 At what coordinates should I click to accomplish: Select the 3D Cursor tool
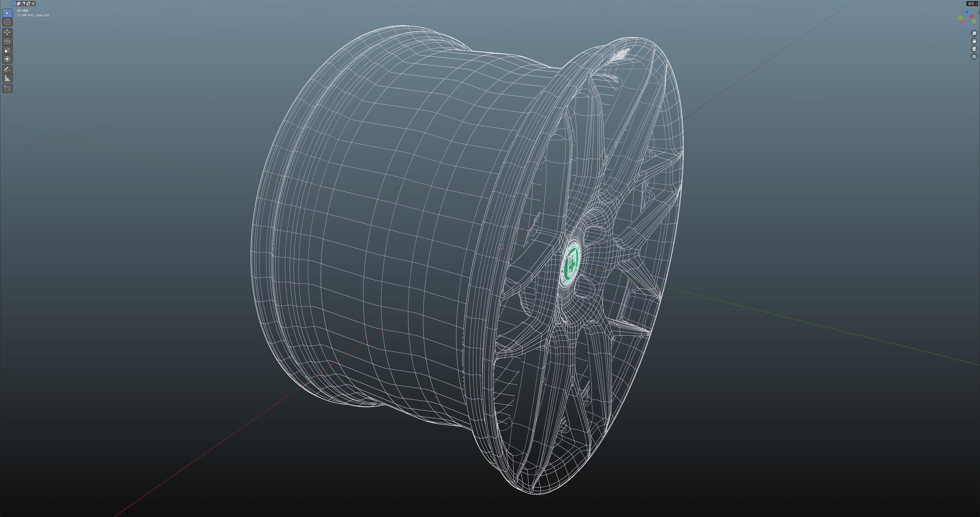[x=7, y=22]
